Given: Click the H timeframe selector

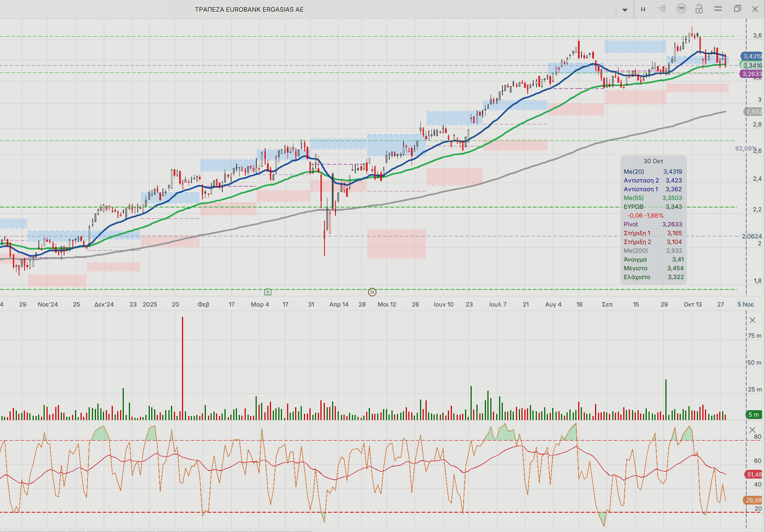Looking at the screenshot, I should (643, 10).
